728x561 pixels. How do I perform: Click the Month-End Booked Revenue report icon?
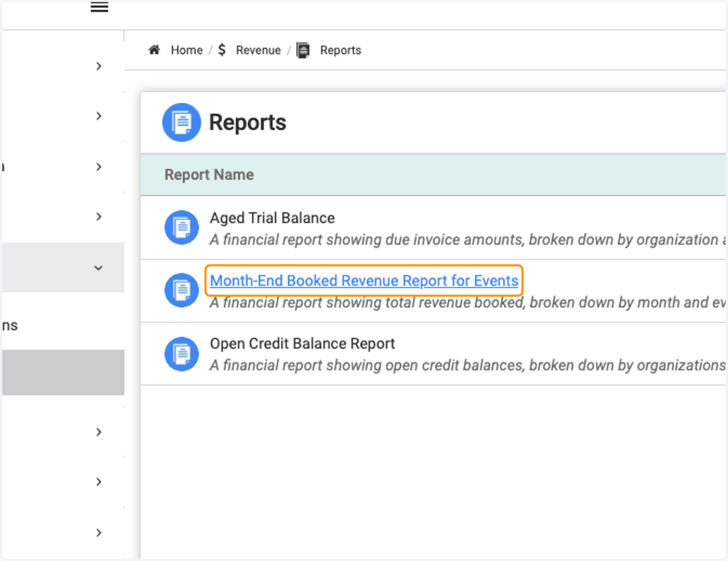(181, 290)
